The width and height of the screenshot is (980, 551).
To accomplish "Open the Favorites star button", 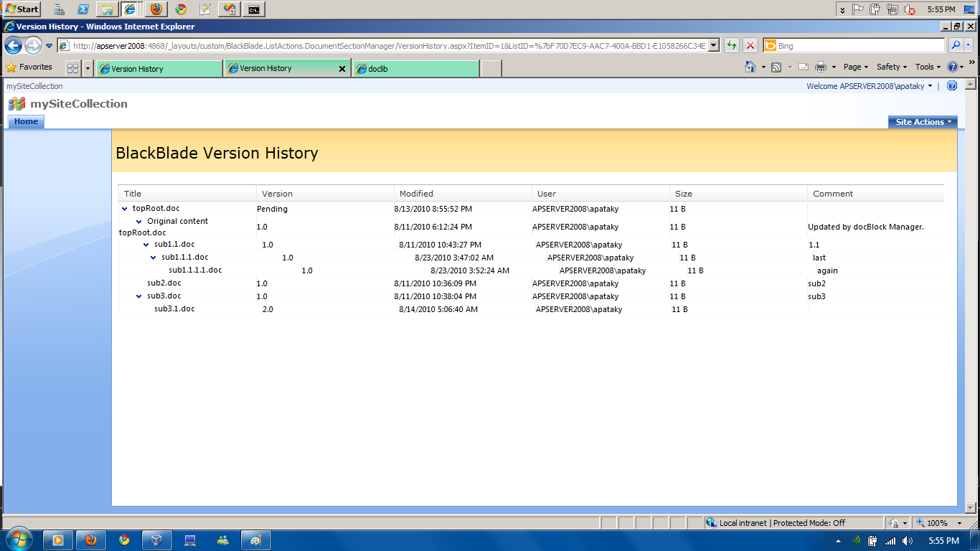I will point(29,67).
